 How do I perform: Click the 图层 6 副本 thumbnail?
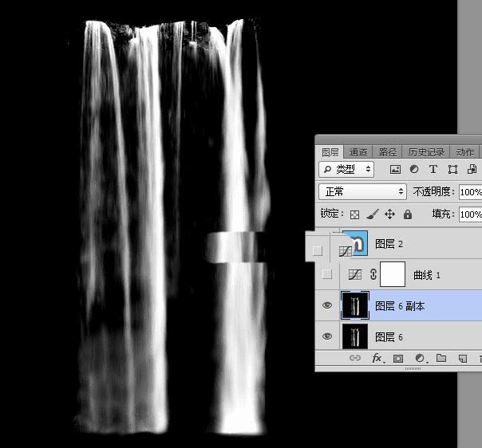(355, 305)
